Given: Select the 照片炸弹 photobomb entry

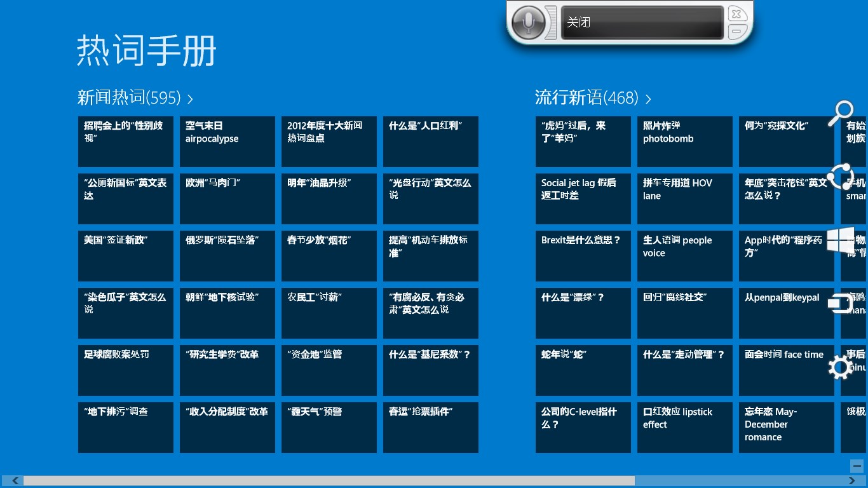Looking at the screenshot, I should pyautogui.click(x=684, y=141).
